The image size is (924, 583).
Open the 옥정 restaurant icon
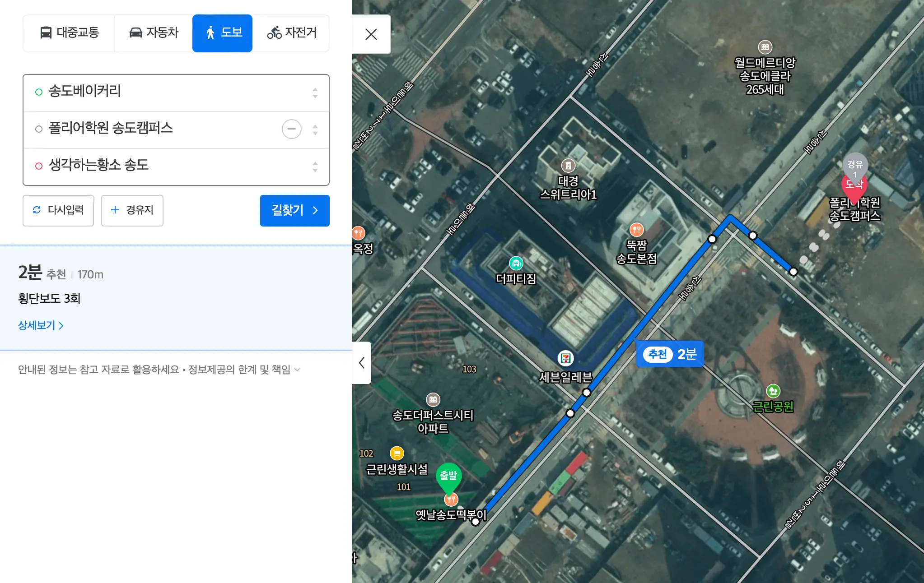click(358, 233)
